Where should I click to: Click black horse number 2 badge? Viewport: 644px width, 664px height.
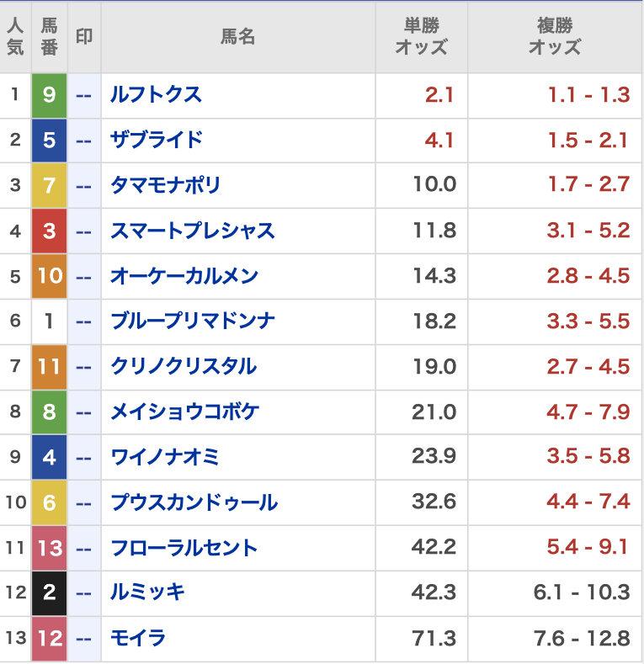click(x=49, y=593)
